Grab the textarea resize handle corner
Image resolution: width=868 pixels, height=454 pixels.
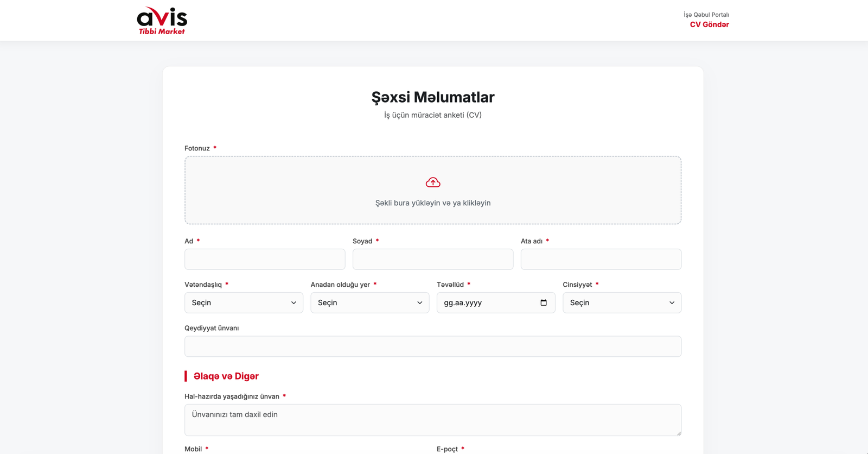(x=678, y=433)
